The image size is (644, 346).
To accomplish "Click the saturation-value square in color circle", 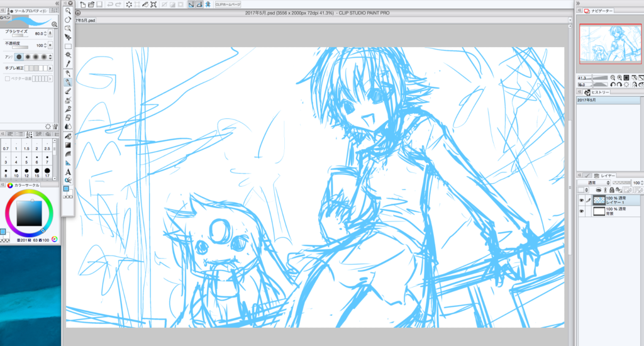I will tap(29, 213).
